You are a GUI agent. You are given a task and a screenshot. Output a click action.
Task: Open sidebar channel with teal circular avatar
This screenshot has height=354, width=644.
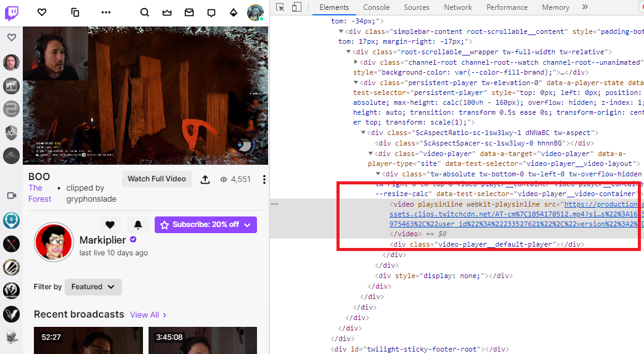(x=12, y=220)
